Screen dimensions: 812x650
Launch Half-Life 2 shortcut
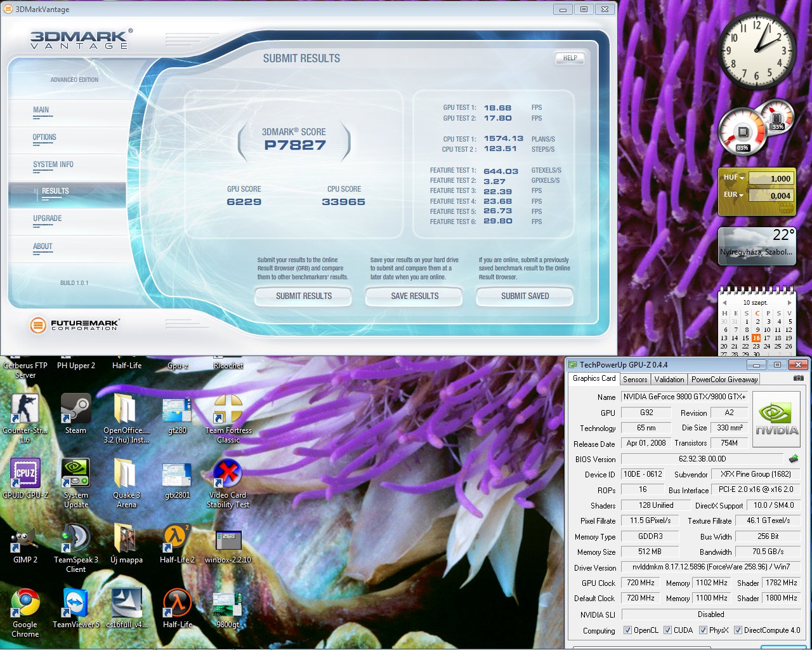(x=177, y=543)
